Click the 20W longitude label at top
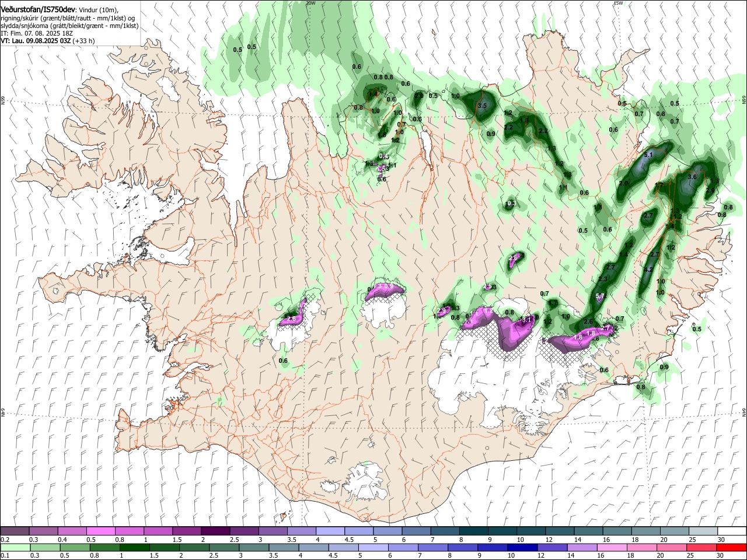The height and width of the screenshot is (560, 747). pos(310,3)
